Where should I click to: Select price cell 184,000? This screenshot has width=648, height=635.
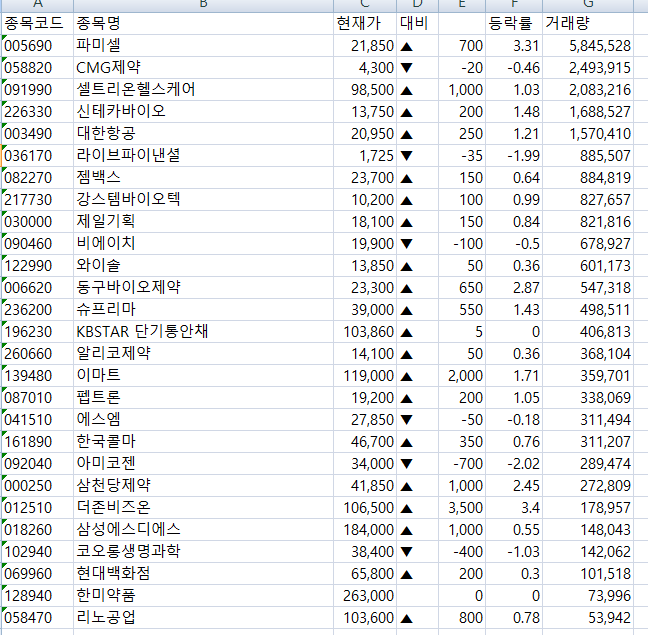365,530
